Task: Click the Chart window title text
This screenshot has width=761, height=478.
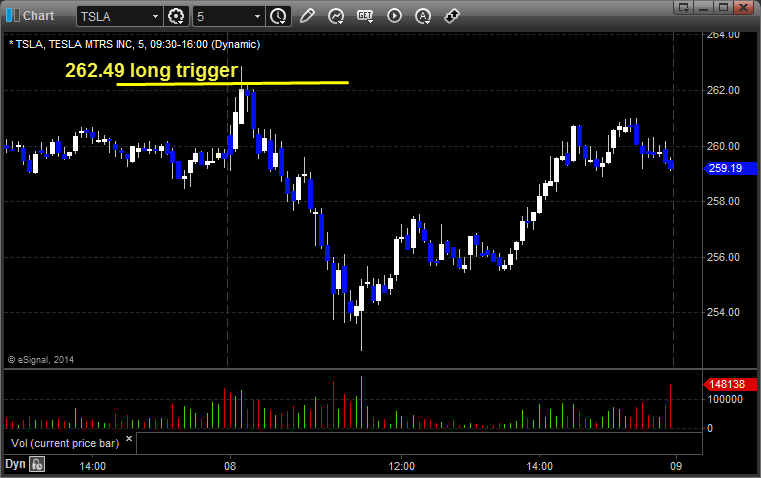Action: [38, 16]
